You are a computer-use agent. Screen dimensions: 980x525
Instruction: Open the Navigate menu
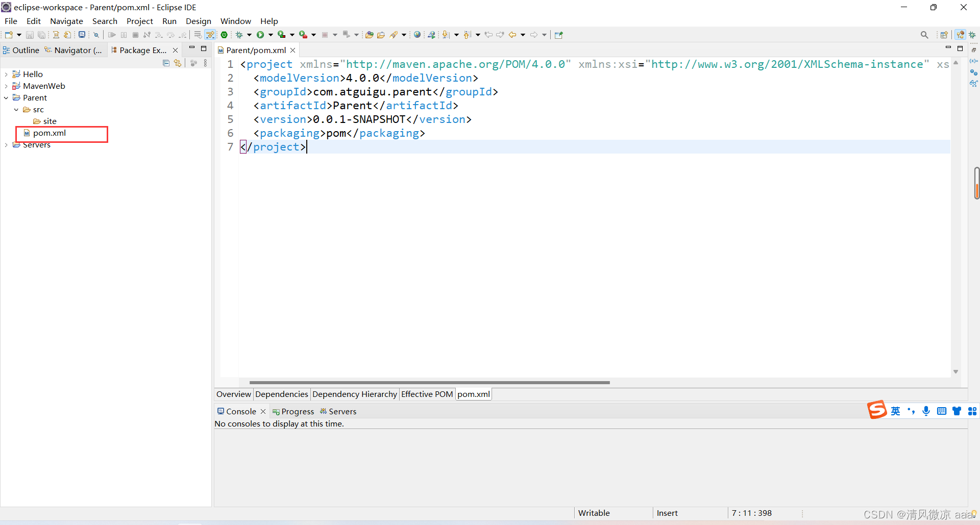[66, 21]
